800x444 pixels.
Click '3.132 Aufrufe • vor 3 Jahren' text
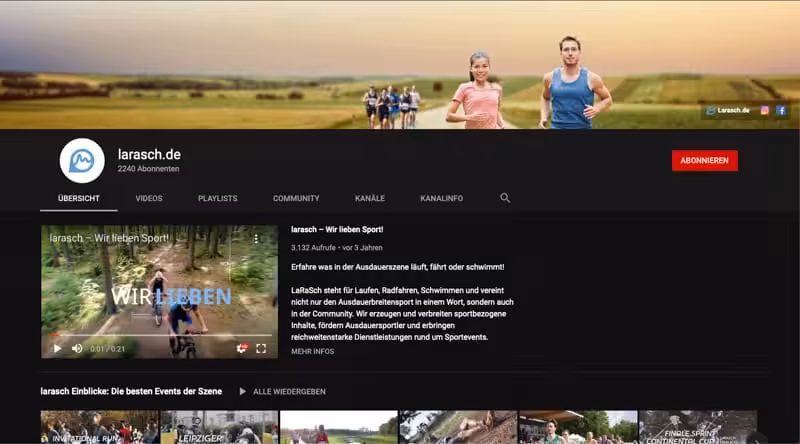(x=337, y=248)
